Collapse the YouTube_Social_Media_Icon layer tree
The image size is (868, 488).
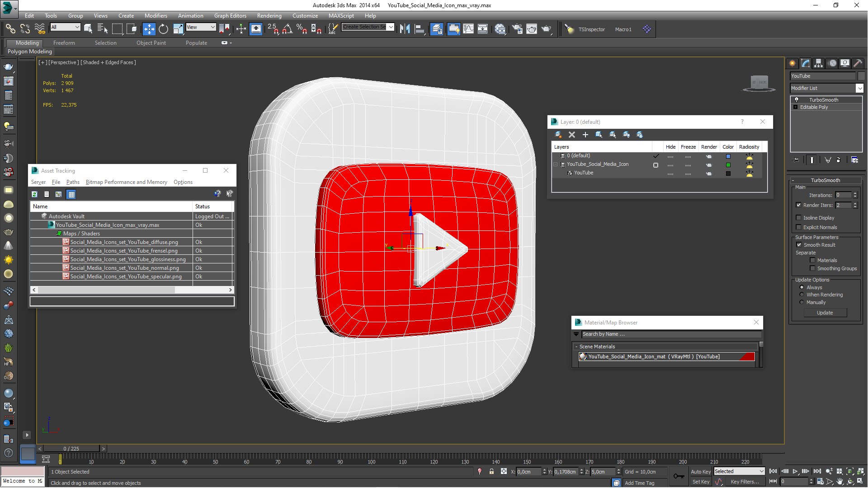pyautogui.click(x=556, y=164)
